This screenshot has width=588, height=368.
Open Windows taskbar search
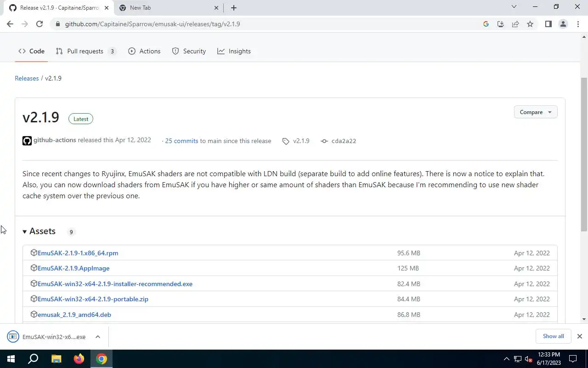(x=33, y=359)
